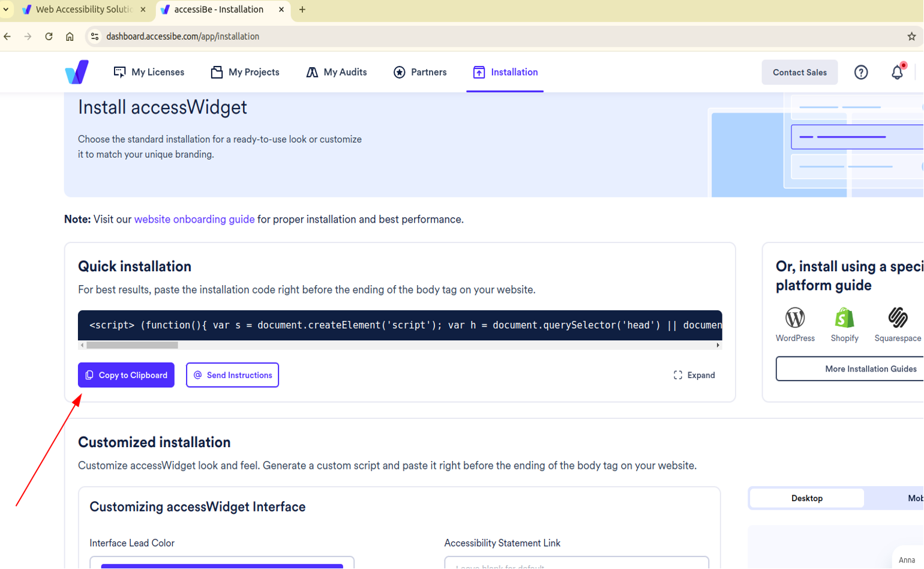
Task: Reload the page
Action: pyautogui.click(x=49, y=37)
